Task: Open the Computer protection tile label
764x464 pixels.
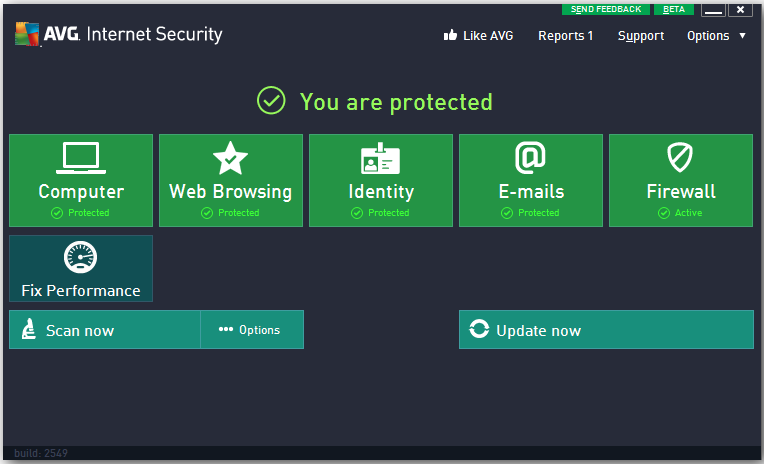Action: (81, 192)
